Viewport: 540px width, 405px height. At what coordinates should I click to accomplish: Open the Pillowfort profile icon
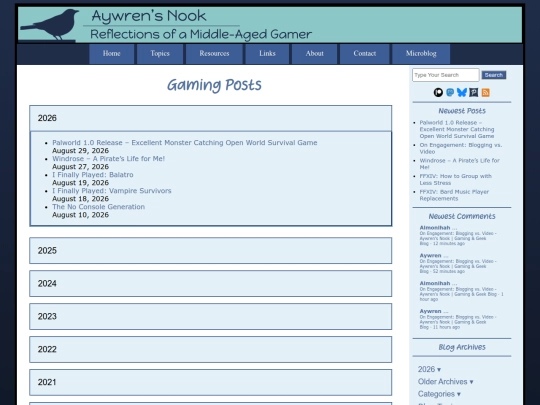(474, 92)
